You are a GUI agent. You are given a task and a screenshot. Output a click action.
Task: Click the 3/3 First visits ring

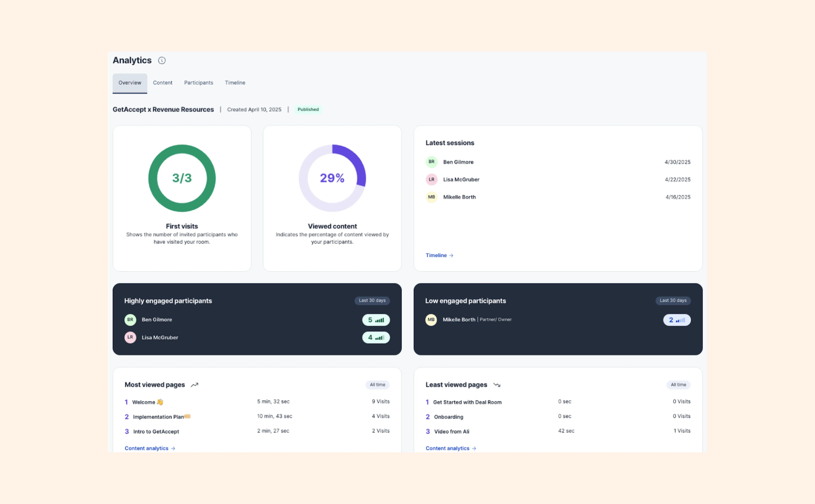pyautogui.click(x=182, y=178)
